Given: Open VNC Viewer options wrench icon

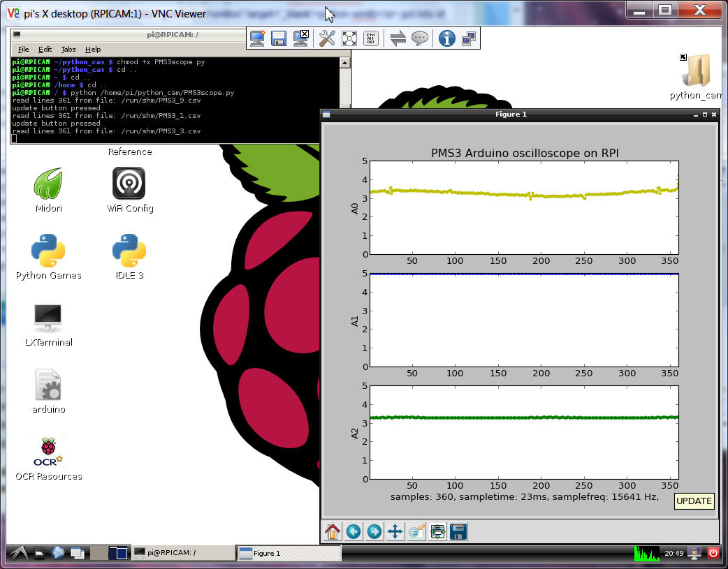Looking at the screenshot, I should [x=327, y=38].
